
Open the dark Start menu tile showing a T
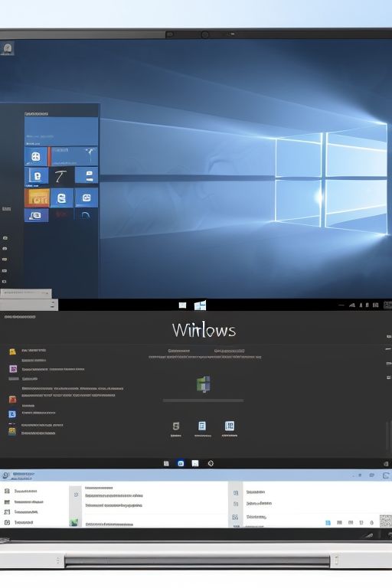(61, 176)
